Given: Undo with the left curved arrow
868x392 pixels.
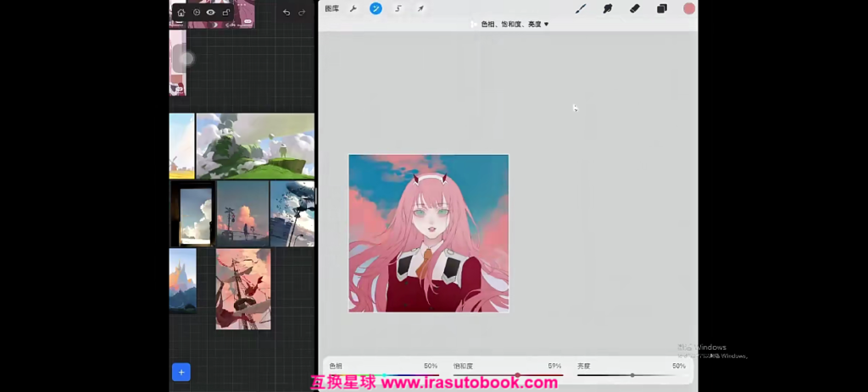Looking at the screenshot, I should [x=287, y=13].
